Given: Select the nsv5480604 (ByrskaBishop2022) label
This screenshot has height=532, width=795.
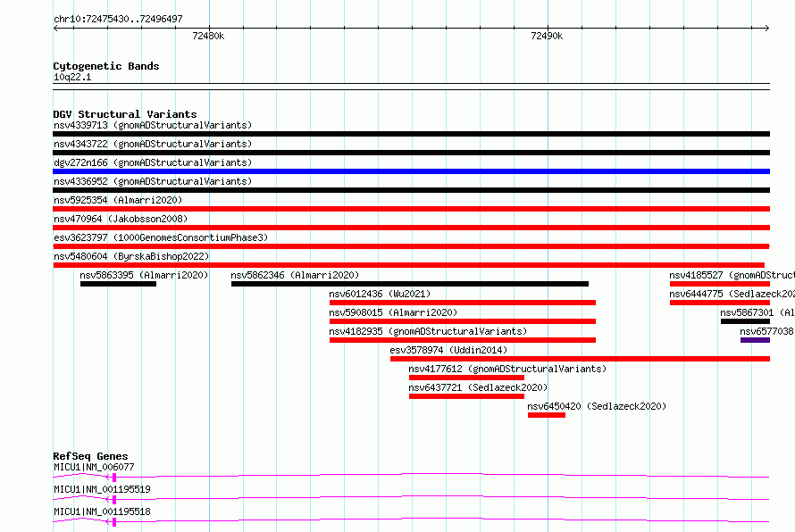Looking at the screenshot, I should tap(131, 256).
